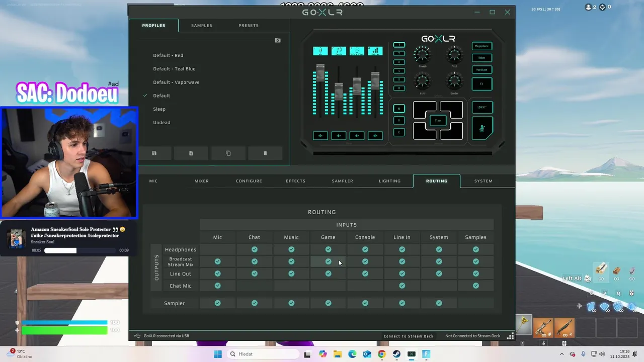The height and width of the screenshot is (362, 644).
Task: Mute fader channel 1 on the device
Action: click(x=320, y=135)
